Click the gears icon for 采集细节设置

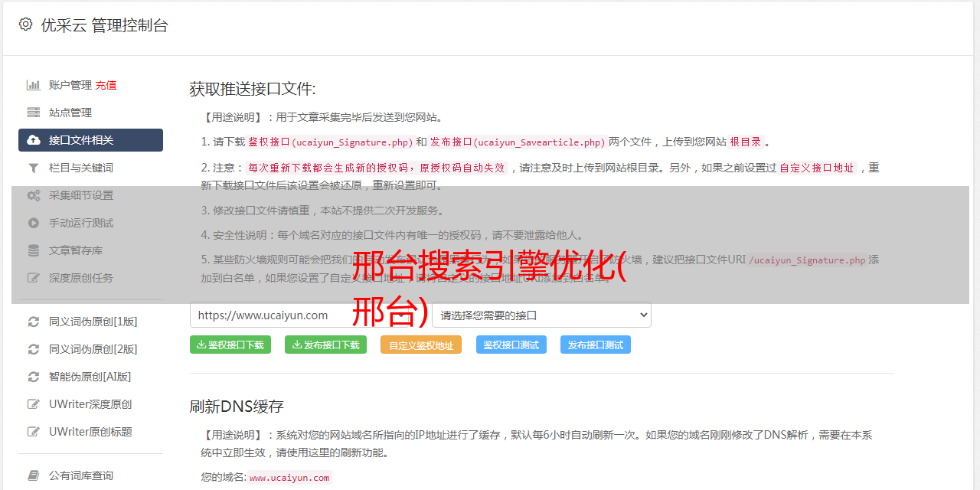coord(34,195)
